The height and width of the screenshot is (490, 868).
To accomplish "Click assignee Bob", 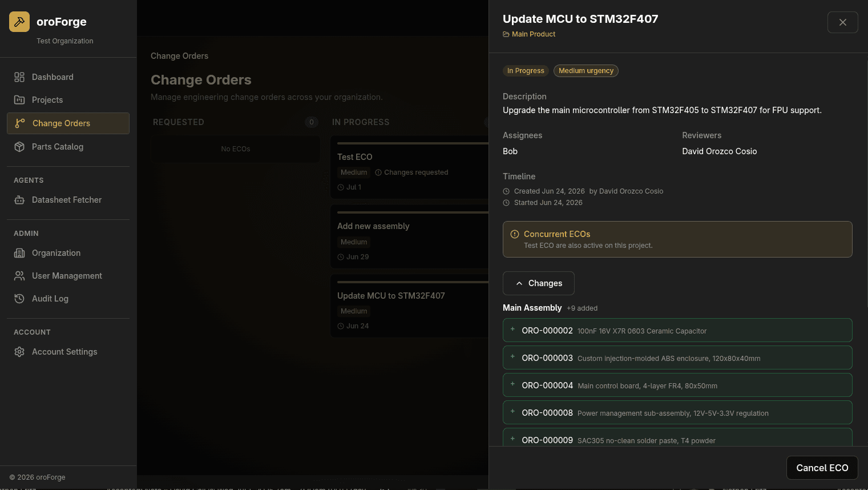I will pos(510,151).
